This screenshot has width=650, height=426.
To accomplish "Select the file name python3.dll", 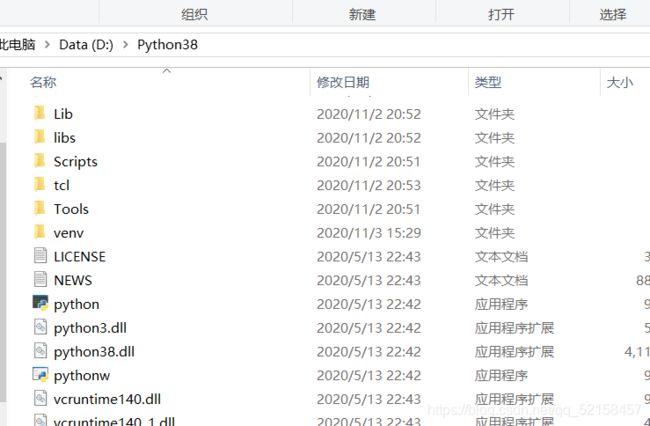I will pyautogui.click(x=90, y=328).
